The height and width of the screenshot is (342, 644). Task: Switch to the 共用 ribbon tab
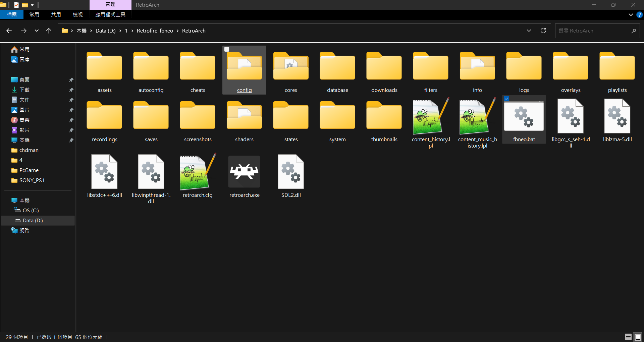56,14
